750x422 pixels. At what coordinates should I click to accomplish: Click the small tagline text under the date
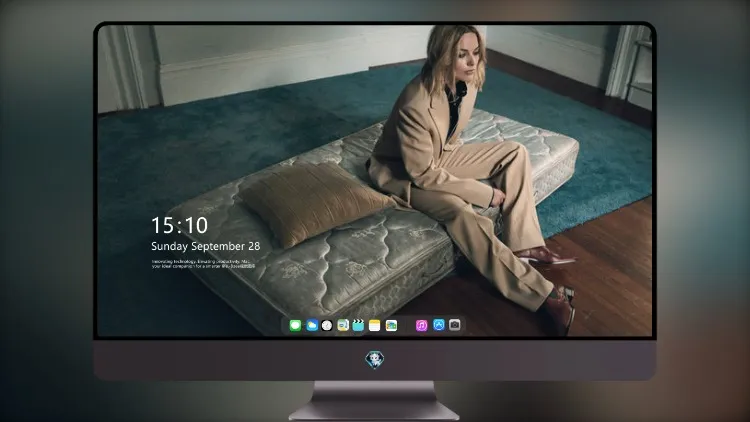(203, 264)
